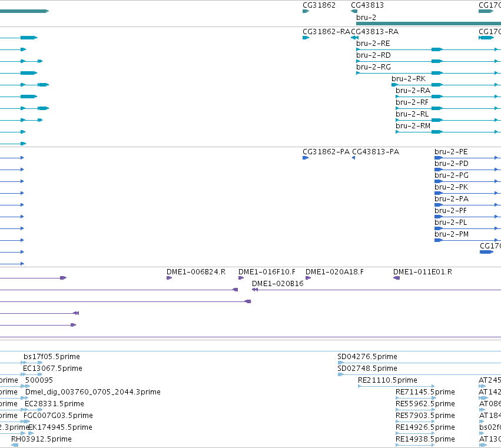Select transcript bru-2-RK
The width and height of the screenshot is (501, 448).
click(409, 79)
